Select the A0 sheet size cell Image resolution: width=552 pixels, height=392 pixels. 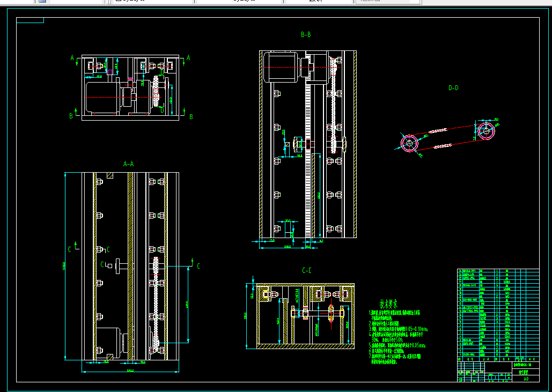[526, 379]
